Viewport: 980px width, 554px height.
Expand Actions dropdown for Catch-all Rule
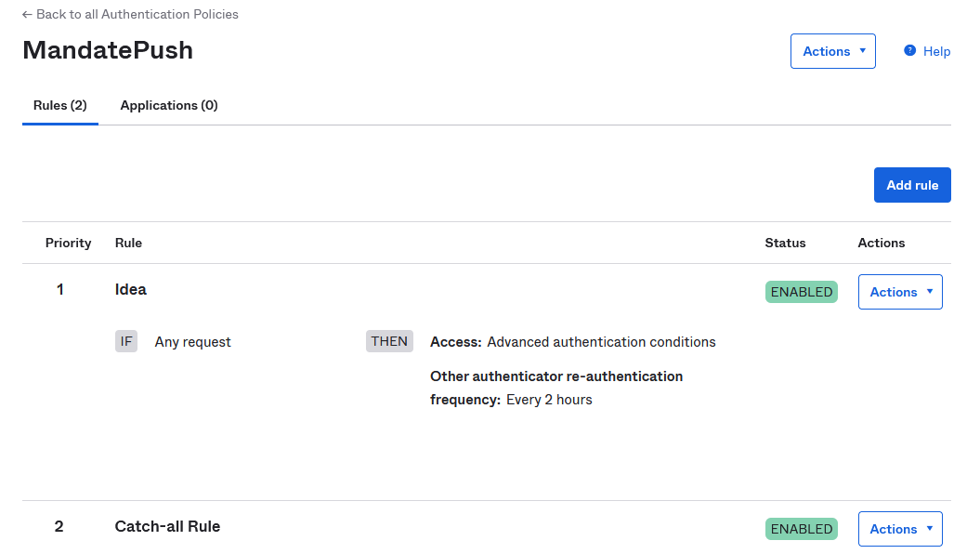point(899,529)
